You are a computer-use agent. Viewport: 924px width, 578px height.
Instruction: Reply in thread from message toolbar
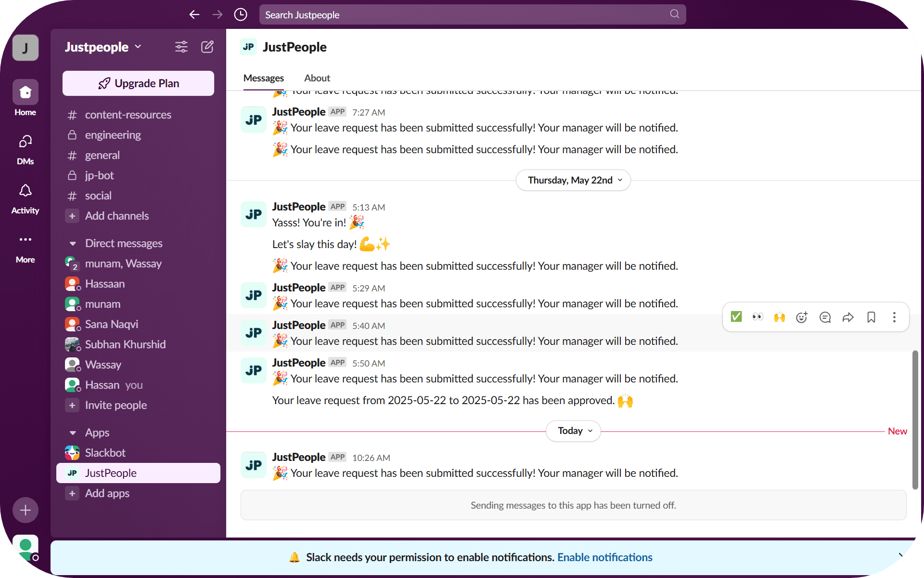[825, 317]
